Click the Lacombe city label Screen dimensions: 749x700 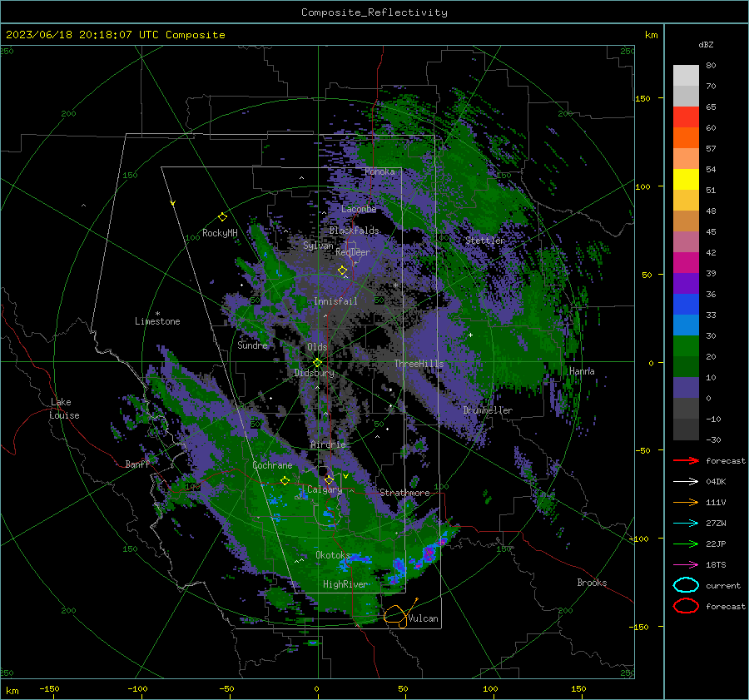tap(359, 209)
